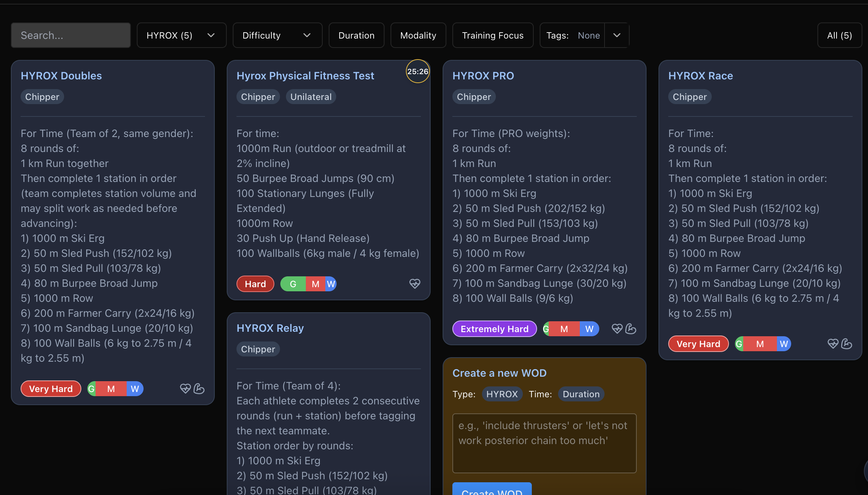Click the 'Create a new WOD' heading
This screenshot has width=868, height=495.
[x=499, y=373]
